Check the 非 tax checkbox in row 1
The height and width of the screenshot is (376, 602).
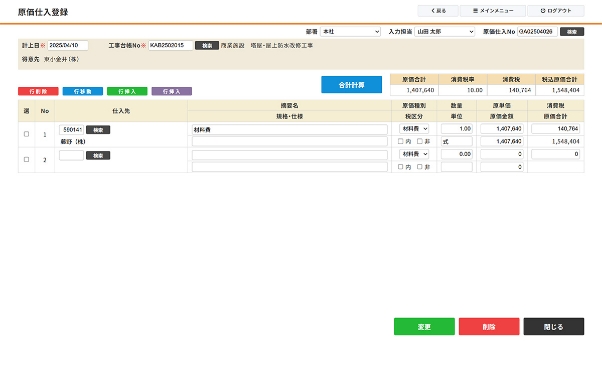coord(420,141)
